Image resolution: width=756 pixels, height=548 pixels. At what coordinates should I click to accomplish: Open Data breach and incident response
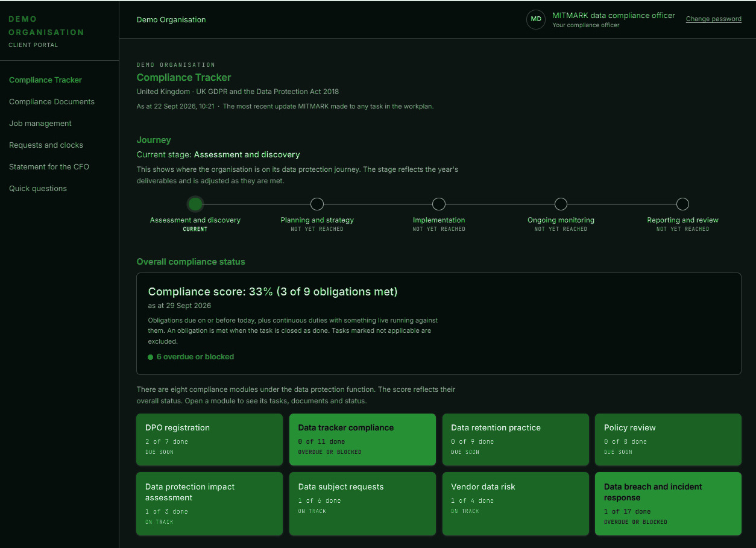668,504
